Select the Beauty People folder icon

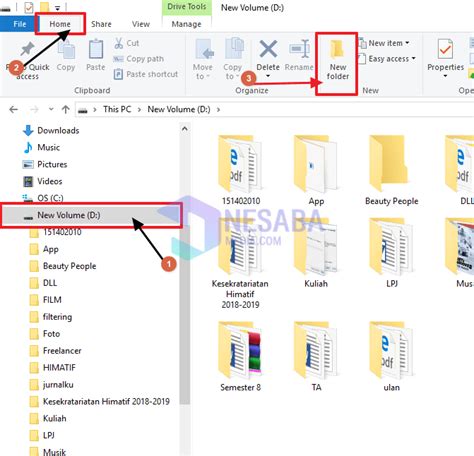(x=389, y=163)
